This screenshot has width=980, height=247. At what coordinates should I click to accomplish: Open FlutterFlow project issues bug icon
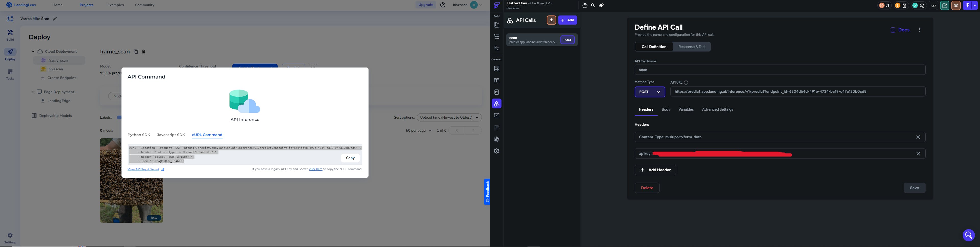click(x=904, y=6)
